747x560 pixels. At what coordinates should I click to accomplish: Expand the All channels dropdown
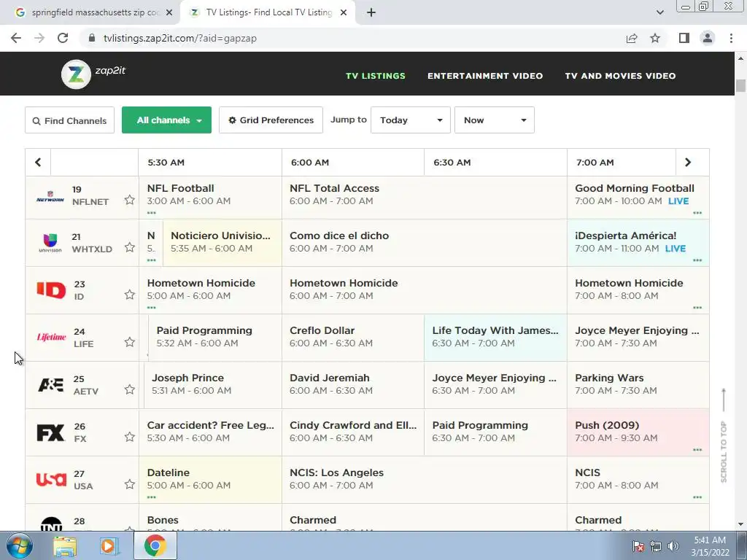pos(166,120)
